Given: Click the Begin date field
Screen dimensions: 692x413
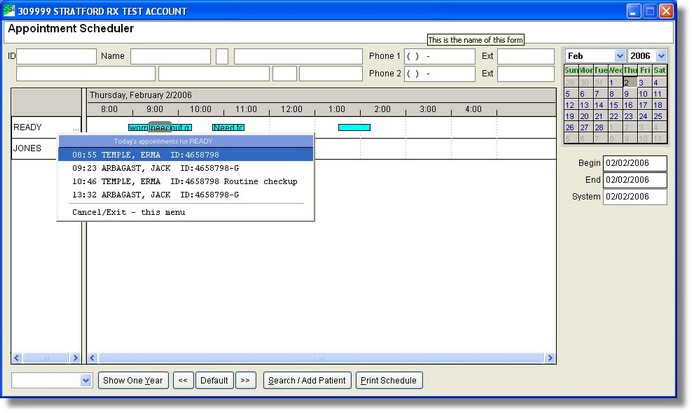Looking at the screenshot, I should point(635,163).
